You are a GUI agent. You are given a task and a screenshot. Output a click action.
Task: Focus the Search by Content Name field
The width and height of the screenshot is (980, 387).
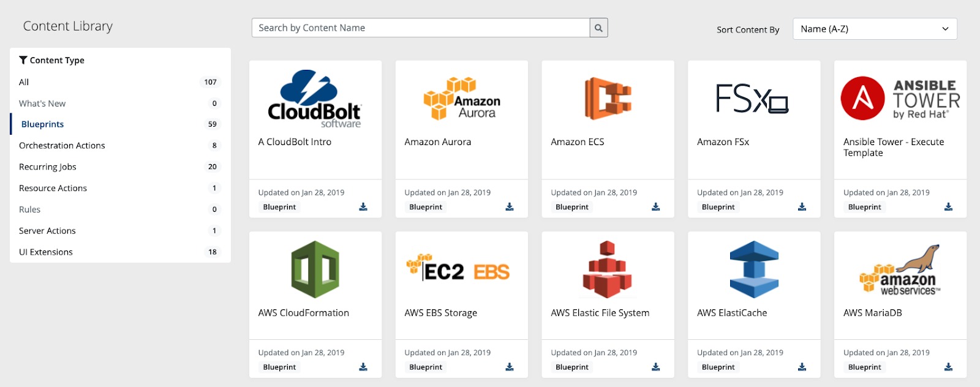point(421,28)
